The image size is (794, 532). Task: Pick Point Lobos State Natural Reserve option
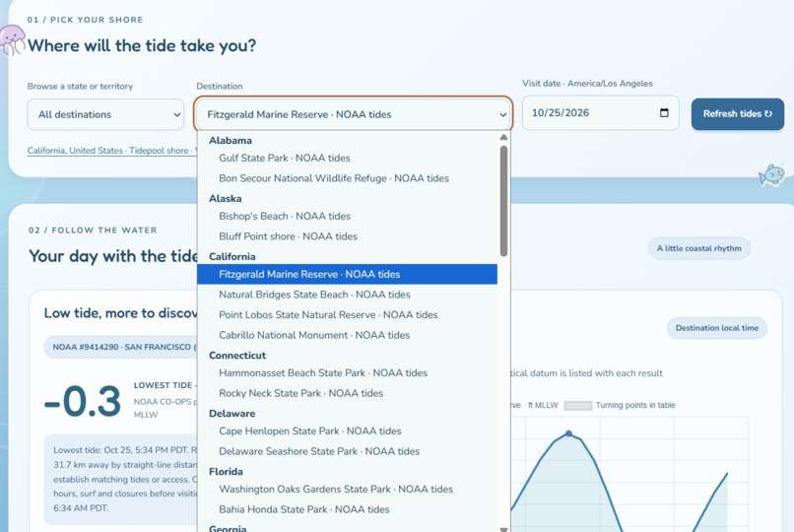[x=347, y=315]
